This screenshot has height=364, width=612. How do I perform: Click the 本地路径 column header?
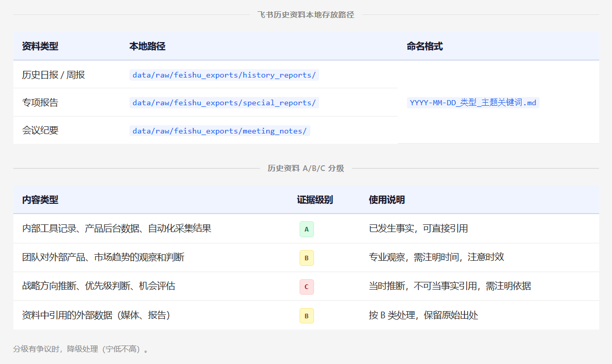(147, 46)
